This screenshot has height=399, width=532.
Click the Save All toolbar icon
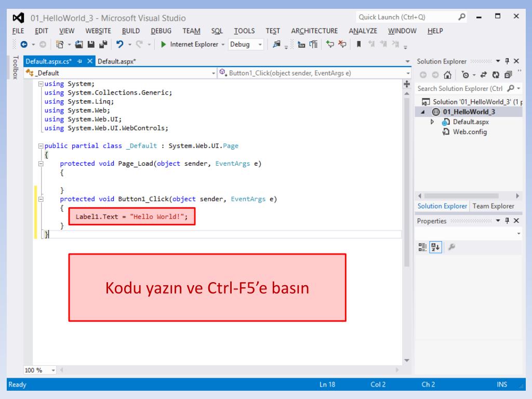click(103, 45)
